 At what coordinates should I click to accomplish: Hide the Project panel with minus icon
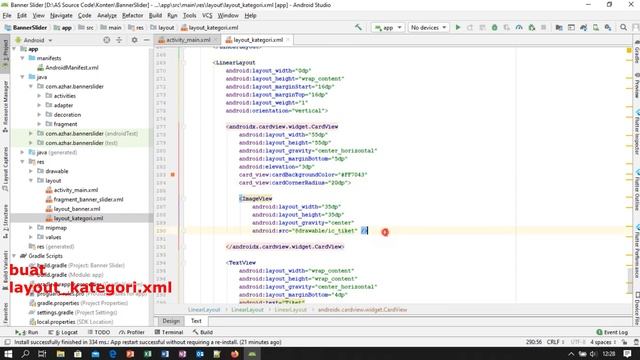(147, 40)
